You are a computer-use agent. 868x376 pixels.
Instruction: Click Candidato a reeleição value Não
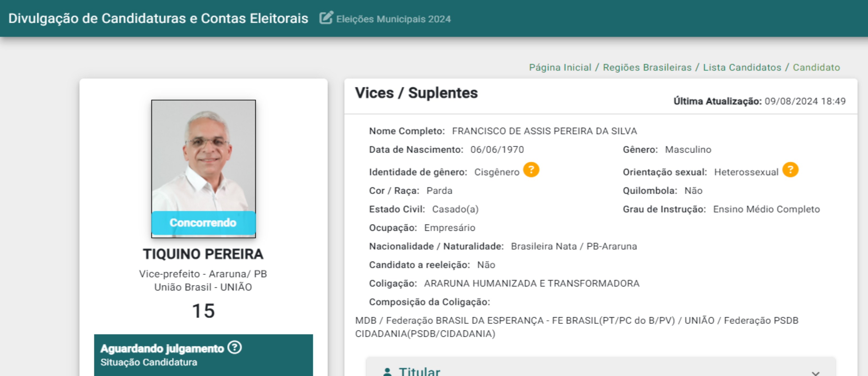coord(486,265)
